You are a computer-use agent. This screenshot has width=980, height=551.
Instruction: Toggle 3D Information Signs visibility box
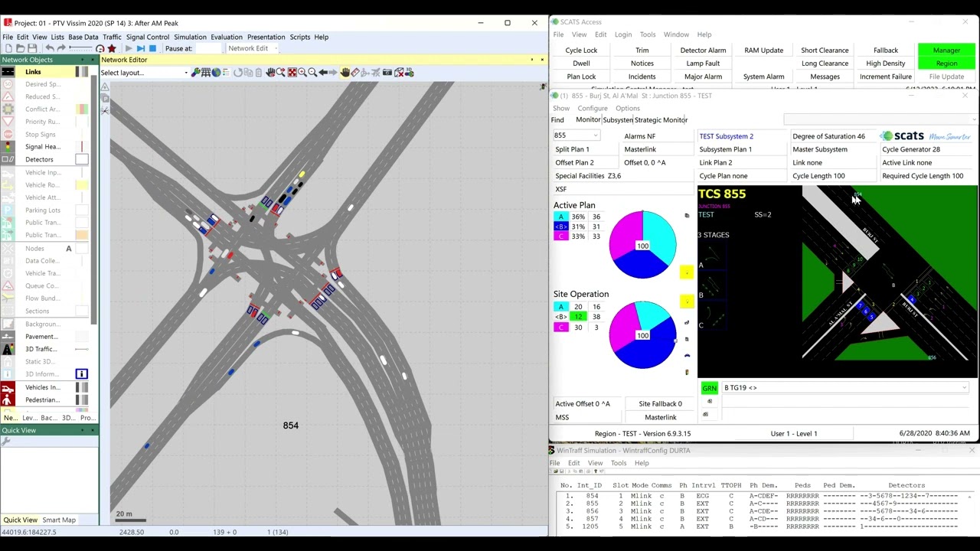tap(81, 374)
